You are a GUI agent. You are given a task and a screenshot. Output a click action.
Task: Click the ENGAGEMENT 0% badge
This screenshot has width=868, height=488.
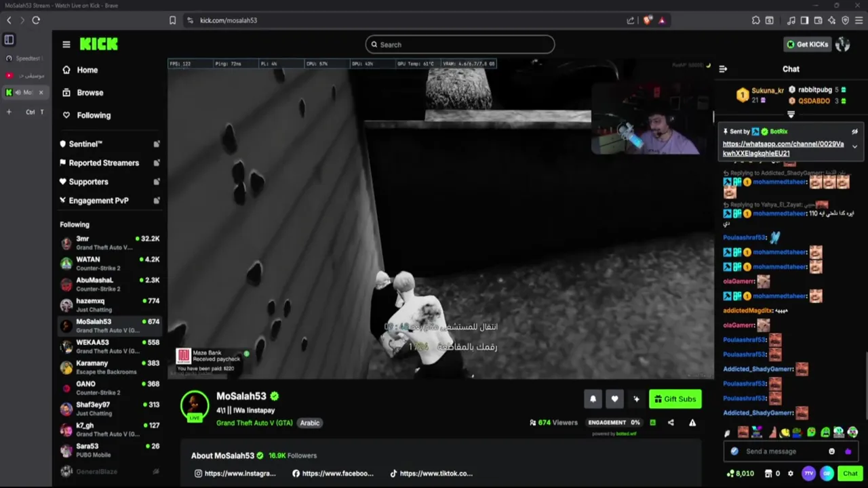point(614,423)
